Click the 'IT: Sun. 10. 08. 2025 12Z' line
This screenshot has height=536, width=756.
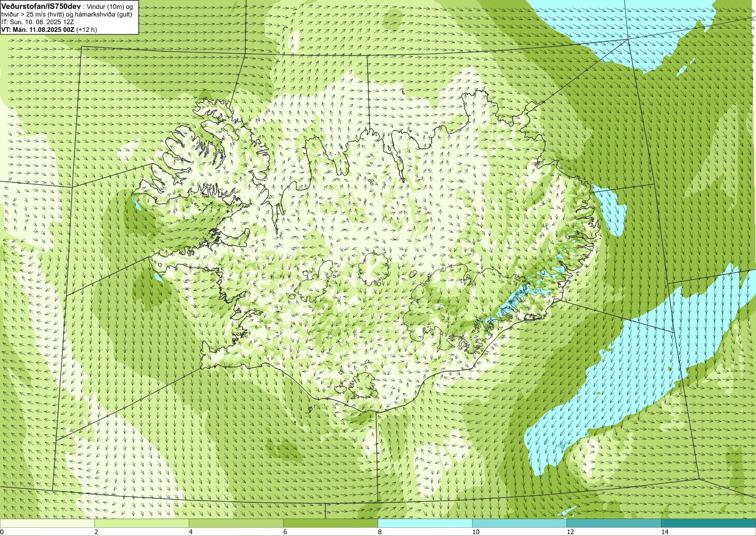[37, 21]
